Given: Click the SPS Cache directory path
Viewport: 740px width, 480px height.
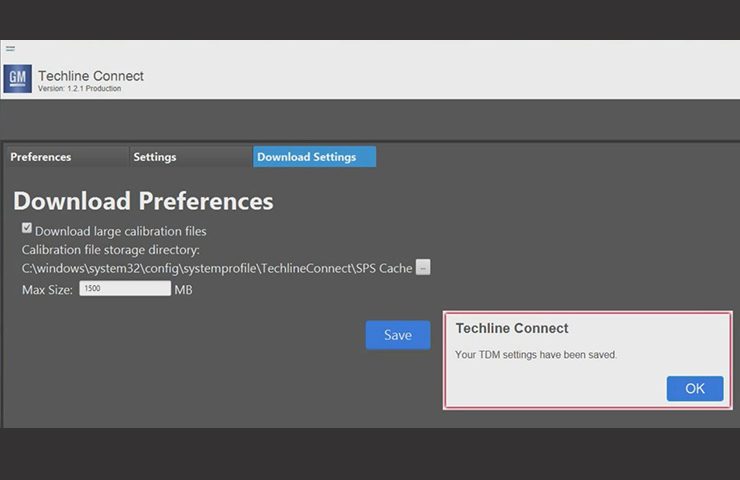Looking at the screenshot, I should point(217,268).
